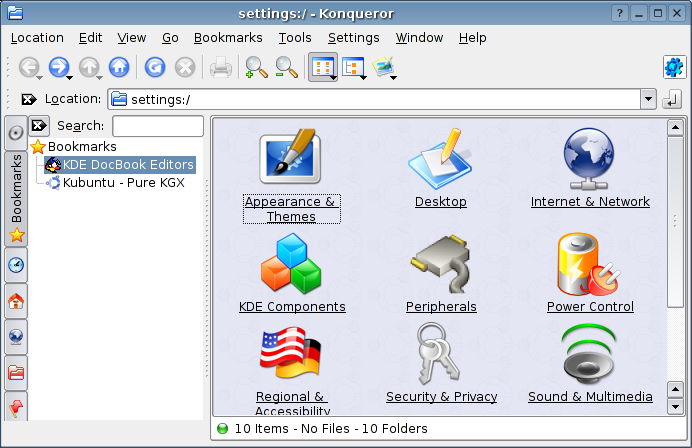
Task: Zoom out with the magnifier minus
Action: click(x=286, y=68)
